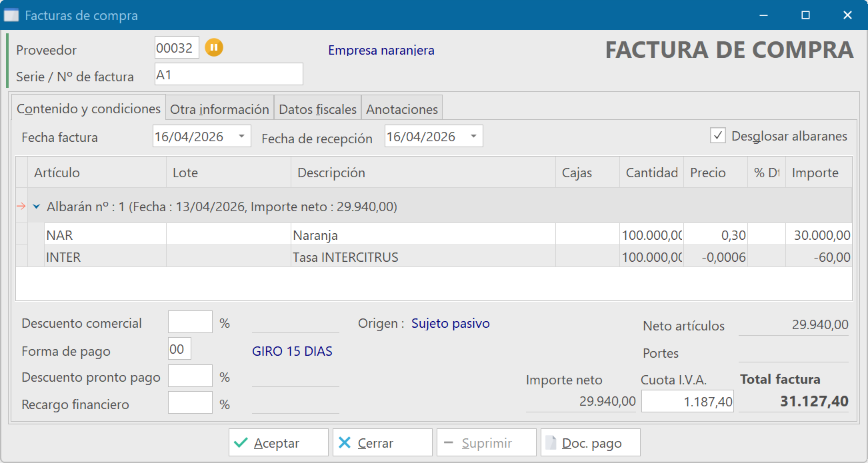Click the orange pause icon beside Proveedor
This screenshot has width=868, height=463.
point(214,48)
